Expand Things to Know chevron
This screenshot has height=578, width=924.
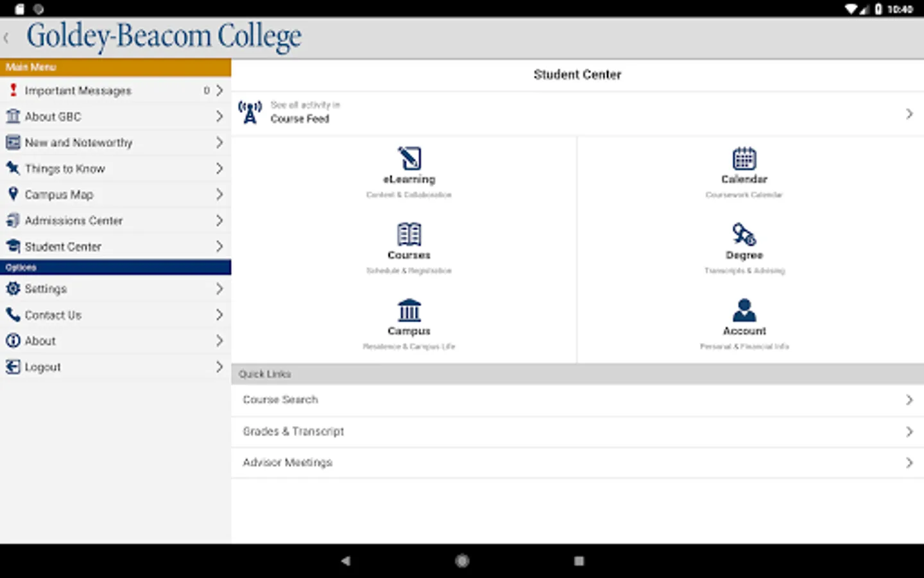pos(219,168)
